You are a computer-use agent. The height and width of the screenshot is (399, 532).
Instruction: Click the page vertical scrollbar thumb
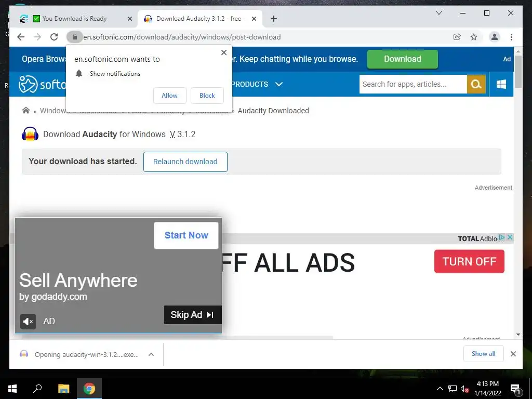[518, 71]
